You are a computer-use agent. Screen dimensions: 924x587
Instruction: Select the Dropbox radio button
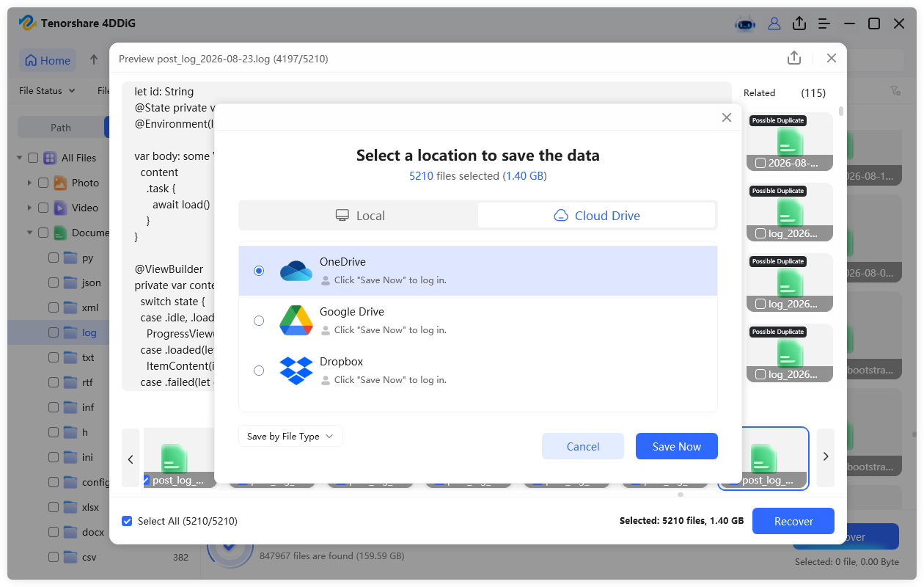pos(259,371)
